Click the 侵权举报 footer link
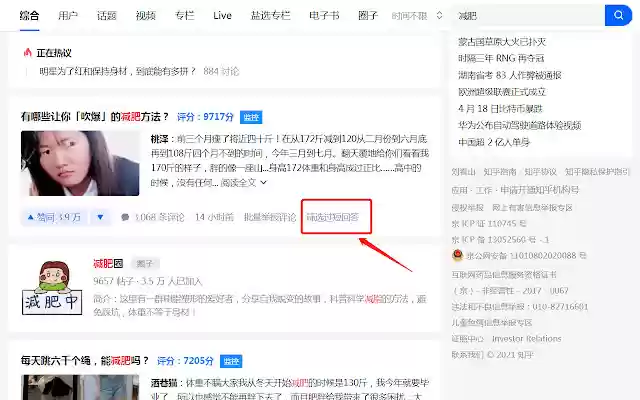640x400 pixels. (467, 208)
